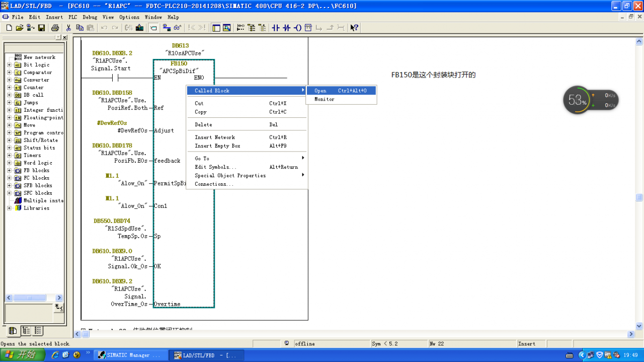Click the Monitor glasses icon
Viewport: 644px width, 362px height.
click(177, 28)
